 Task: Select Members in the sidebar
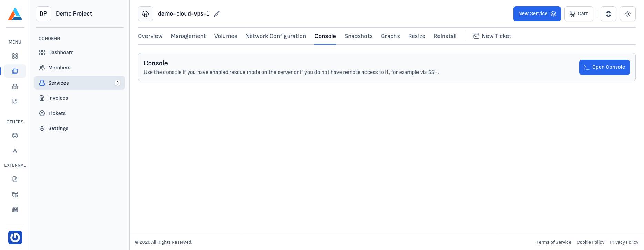click(59, 68)
